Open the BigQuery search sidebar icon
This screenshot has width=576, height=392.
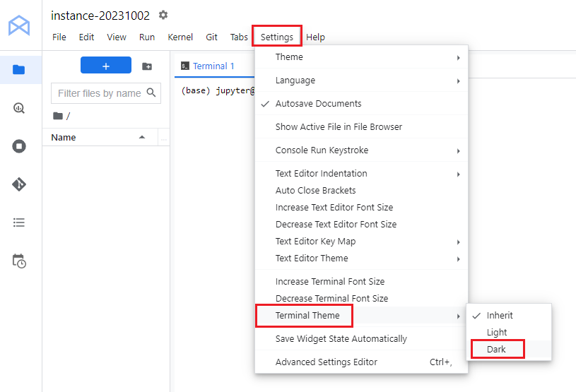pos(19,108)
